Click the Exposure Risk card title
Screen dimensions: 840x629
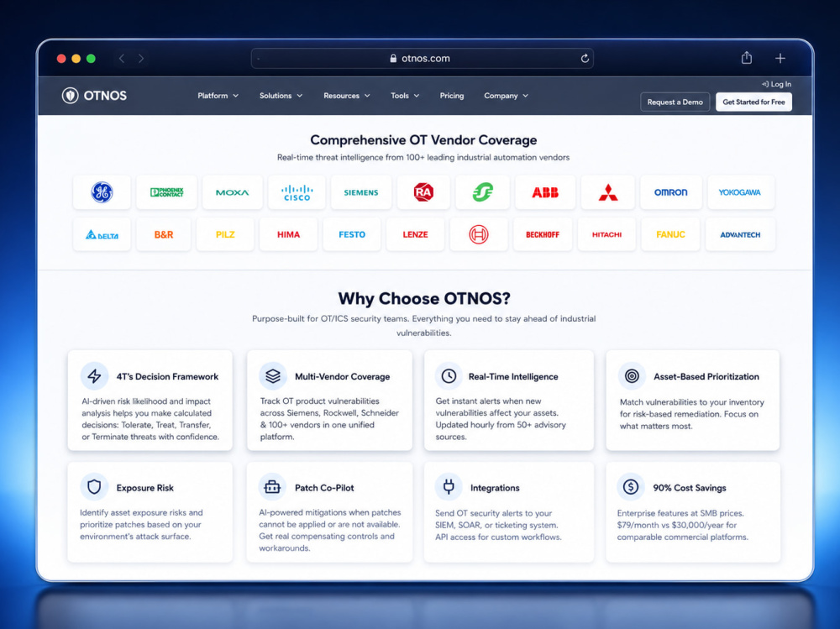point(144,488)
